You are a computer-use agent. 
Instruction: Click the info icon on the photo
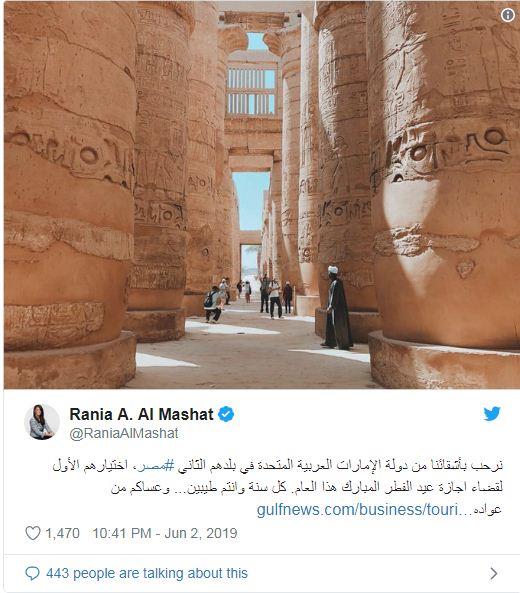coord(508,15)
